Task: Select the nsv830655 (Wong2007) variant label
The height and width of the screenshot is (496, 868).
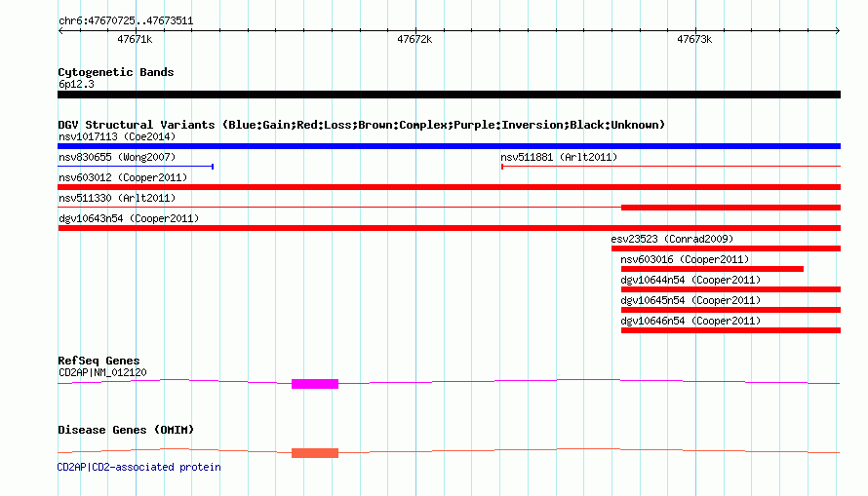Action: [117, 157]
